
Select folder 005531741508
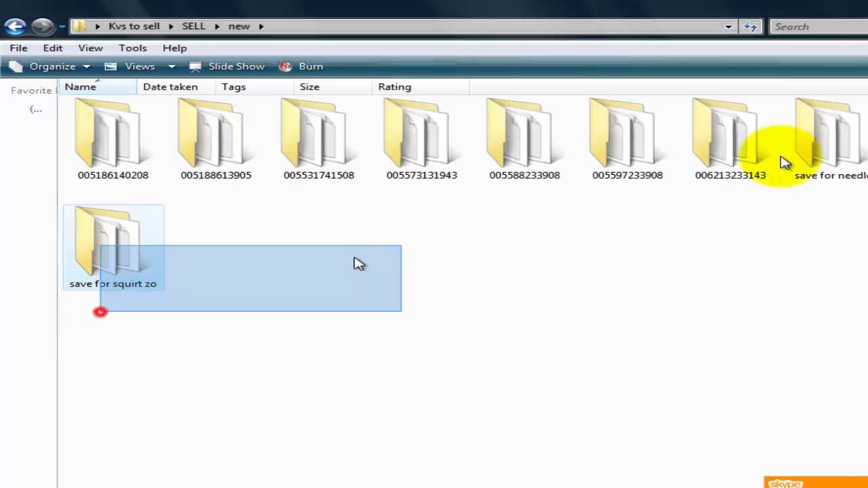(x=319, y=140)
